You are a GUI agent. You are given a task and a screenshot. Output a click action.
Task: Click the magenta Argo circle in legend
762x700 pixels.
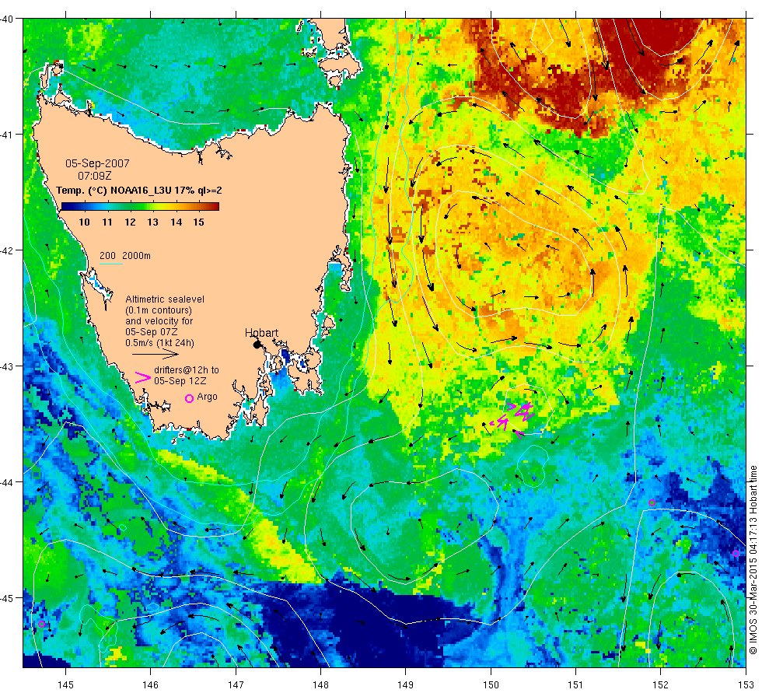click(190, 398)
